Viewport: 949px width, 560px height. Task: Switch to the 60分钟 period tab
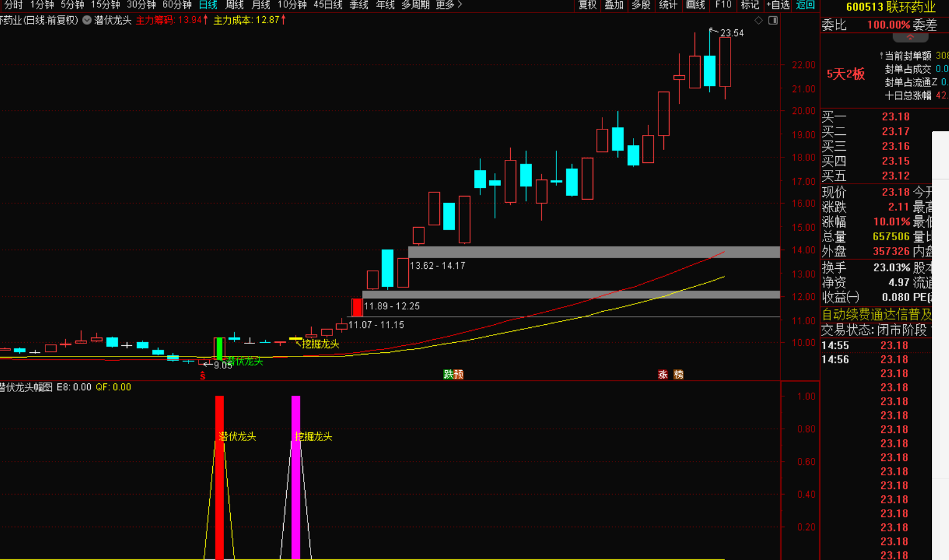[x=177, y=5]
